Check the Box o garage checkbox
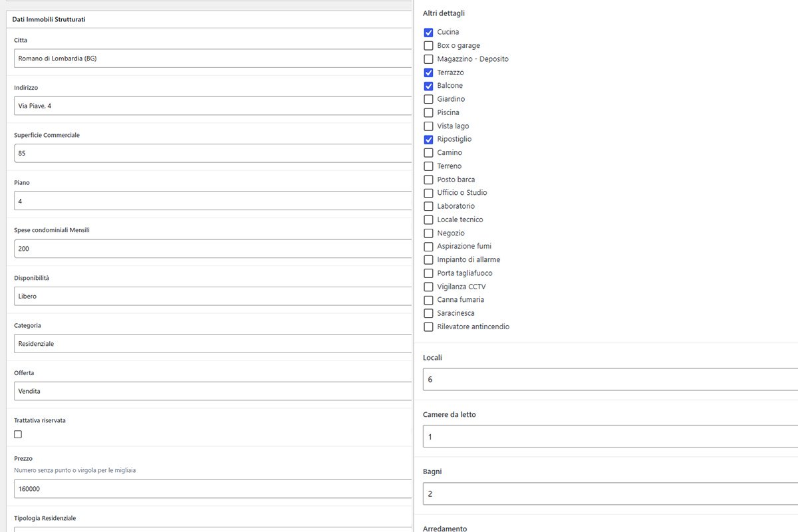 point(428,46)
